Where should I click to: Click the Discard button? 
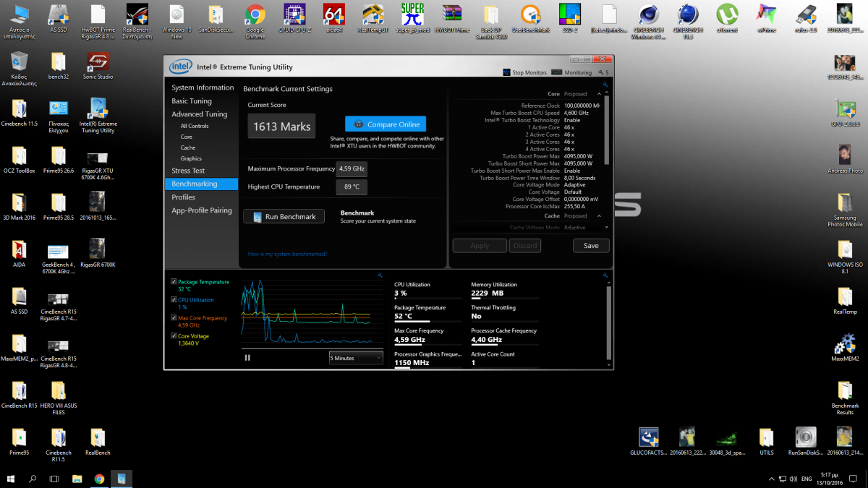[x=525, y=246]
